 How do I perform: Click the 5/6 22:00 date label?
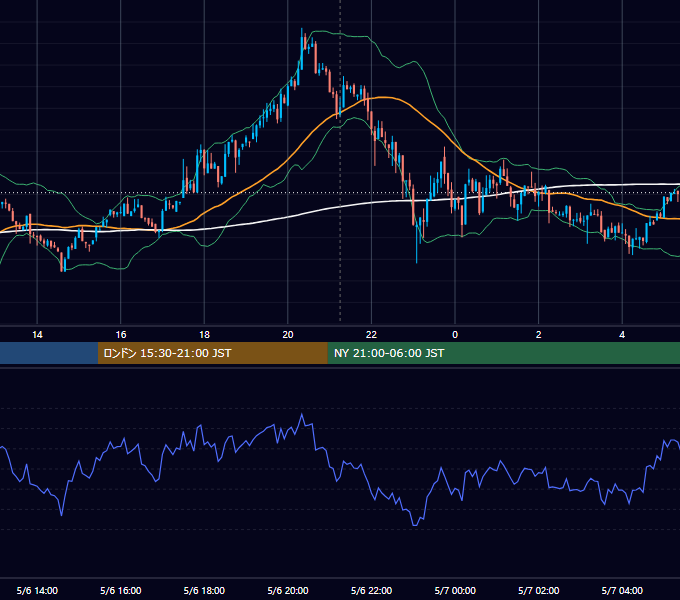371,590
